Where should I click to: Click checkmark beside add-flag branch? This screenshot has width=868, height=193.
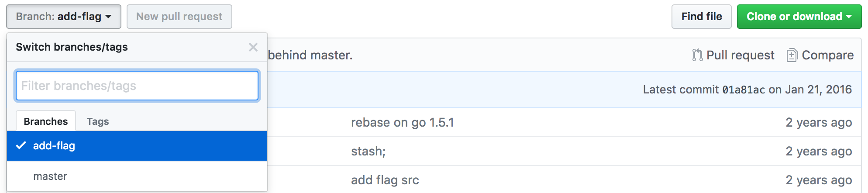21,145
